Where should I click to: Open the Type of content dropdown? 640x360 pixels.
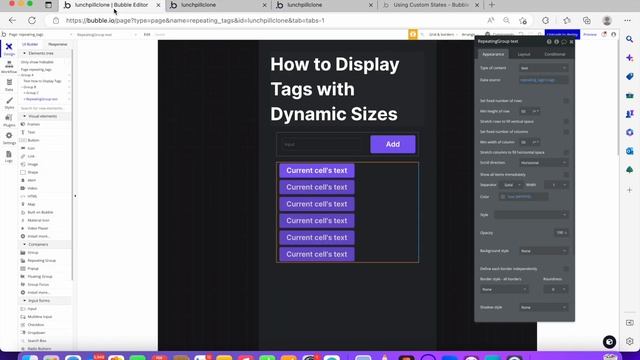point(543,68)
